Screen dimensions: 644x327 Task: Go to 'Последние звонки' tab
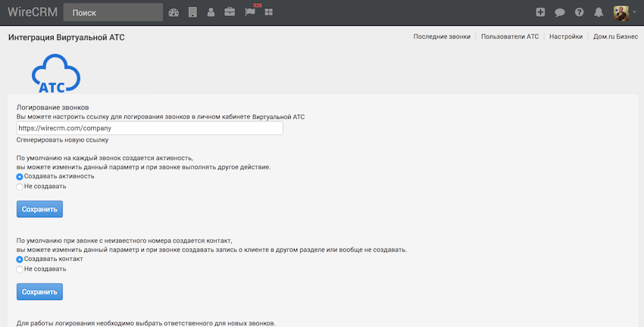[442, 36]
